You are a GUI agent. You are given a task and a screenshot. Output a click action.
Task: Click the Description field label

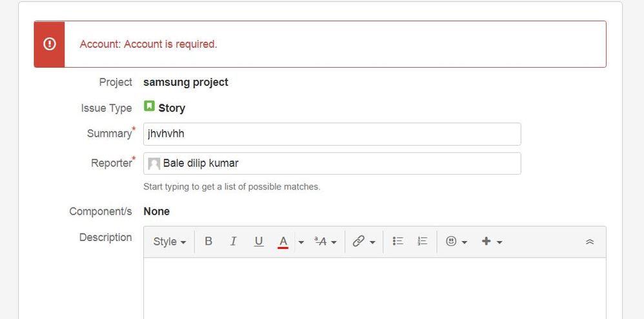[106, 237]
